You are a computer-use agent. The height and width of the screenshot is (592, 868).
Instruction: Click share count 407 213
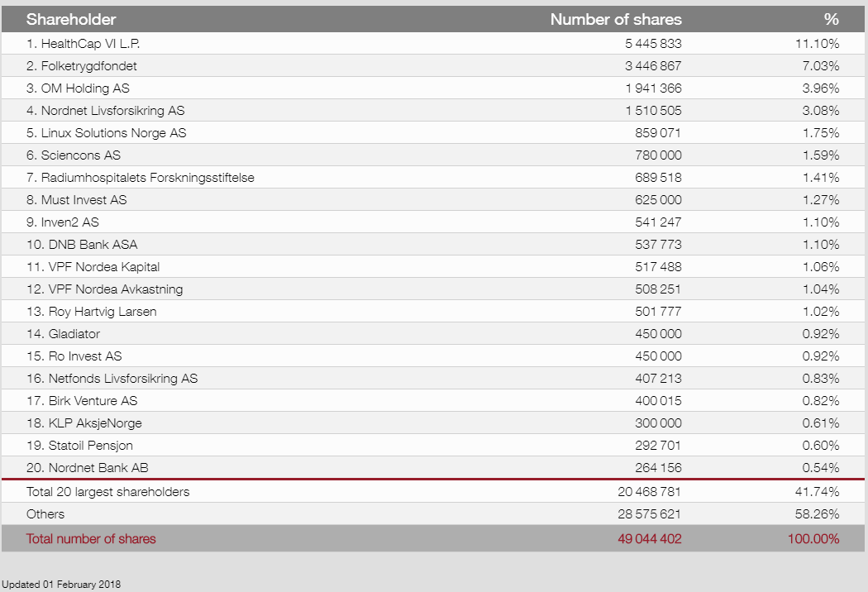[658, 378]
